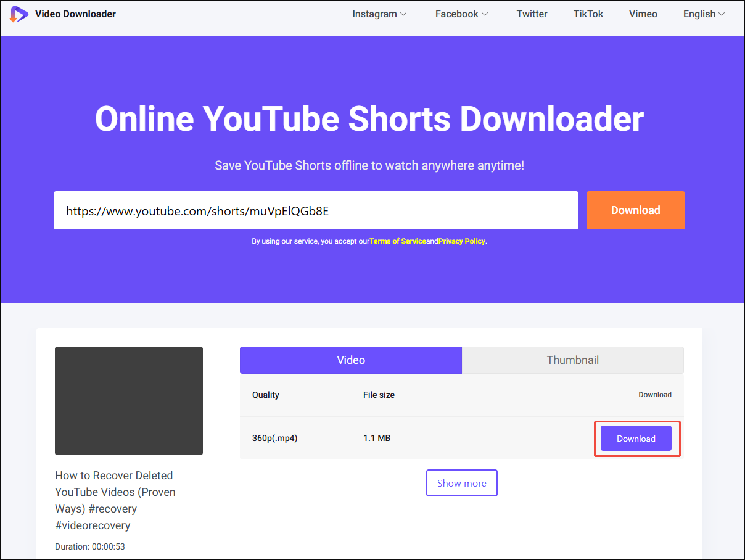The height and width of the screenshot is (560, 745).
Task: Go to the Vimeo downloader page
Action: coord(643,14)
